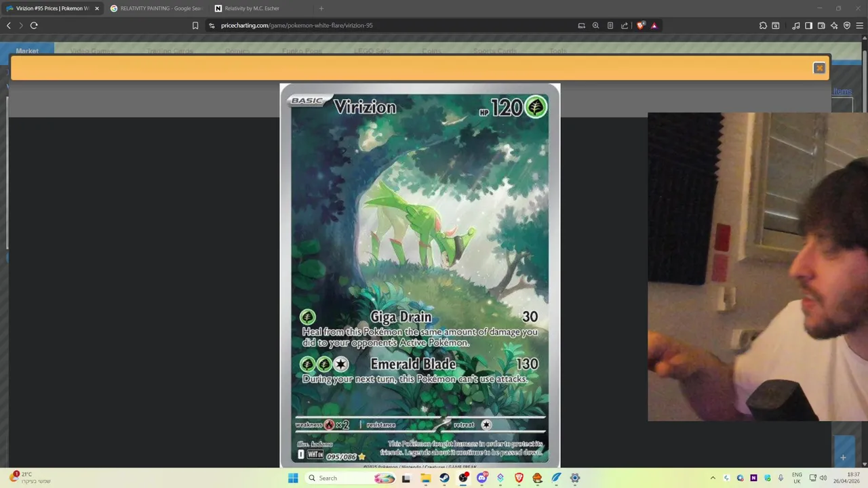Reload the current page
Screen dimensions: 868x488
34,25
